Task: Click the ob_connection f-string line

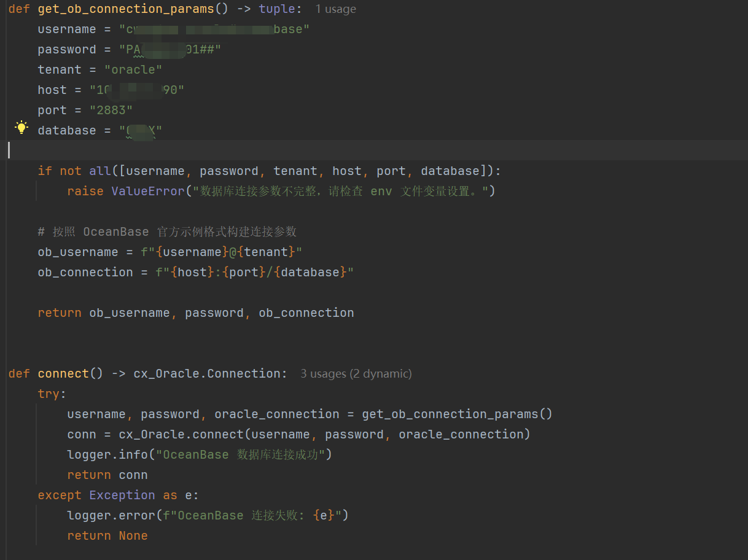Action: [196, 273]
